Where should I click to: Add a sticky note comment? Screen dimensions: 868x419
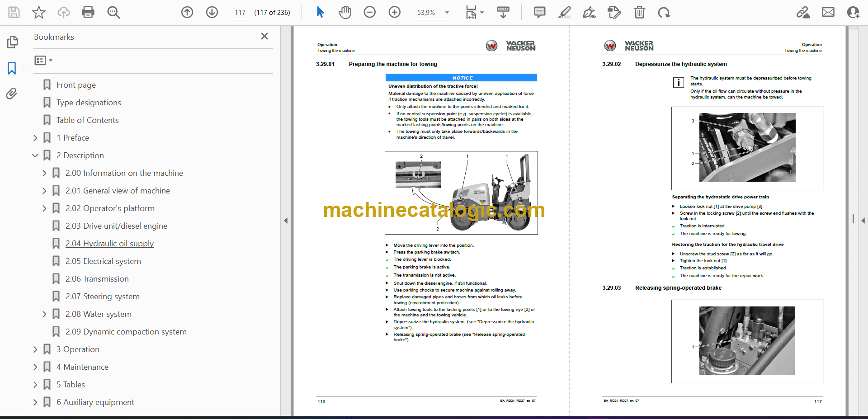539,12
